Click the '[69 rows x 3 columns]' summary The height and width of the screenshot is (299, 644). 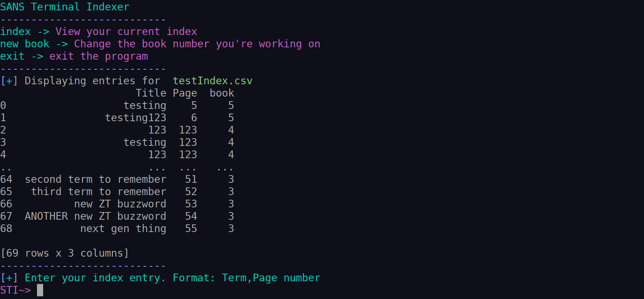point(65,253)
